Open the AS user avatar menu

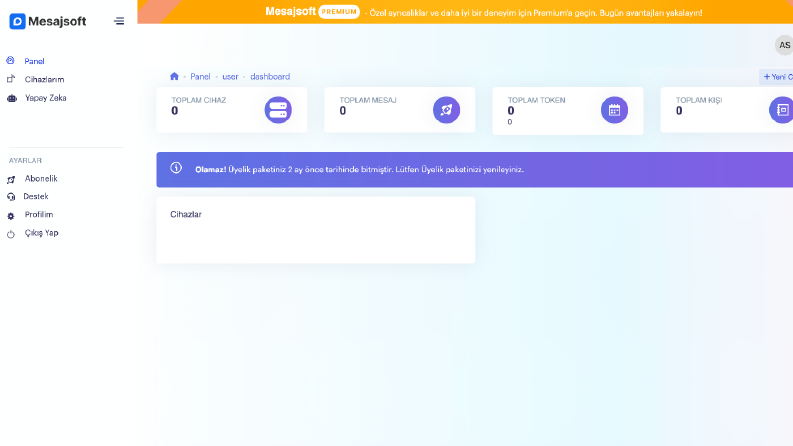point(784,45)
